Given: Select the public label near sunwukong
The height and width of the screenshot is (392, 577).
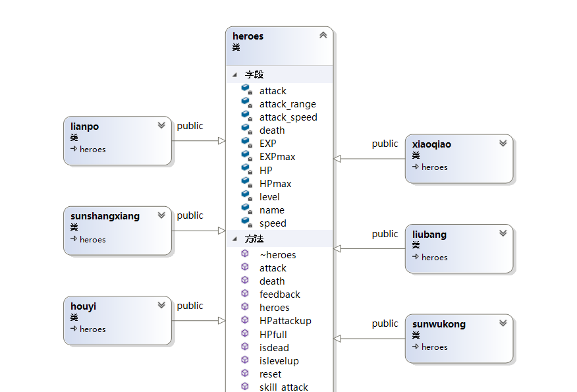Looking at the screenshot, I should pyautogui.click(x=385, y=324).
